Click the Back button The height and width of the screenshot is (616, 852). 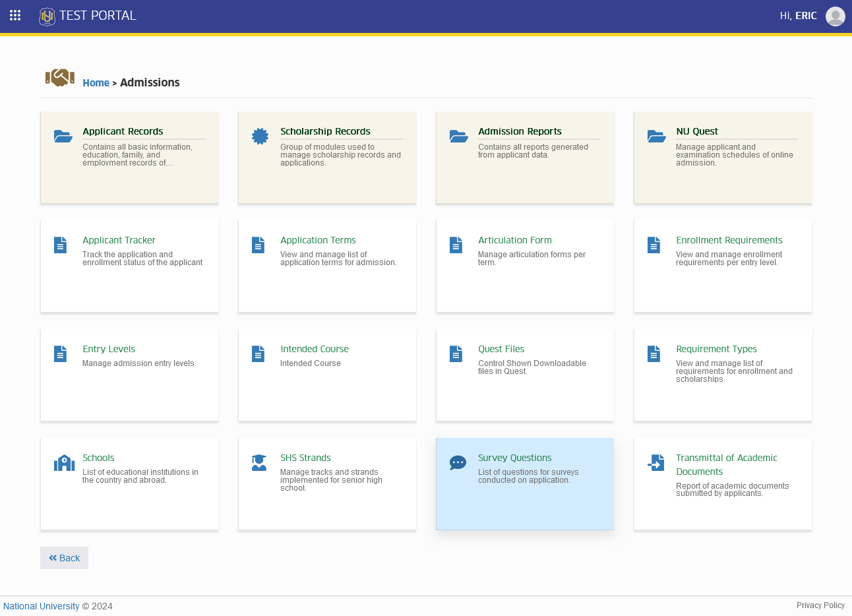pos(64,558)
